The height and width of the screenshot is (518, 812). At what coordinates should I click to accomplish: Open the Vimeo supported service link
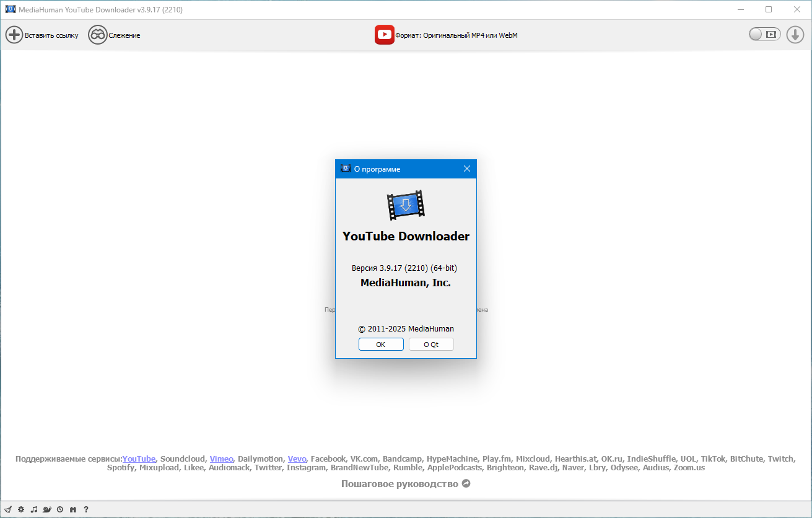[222, 459]
